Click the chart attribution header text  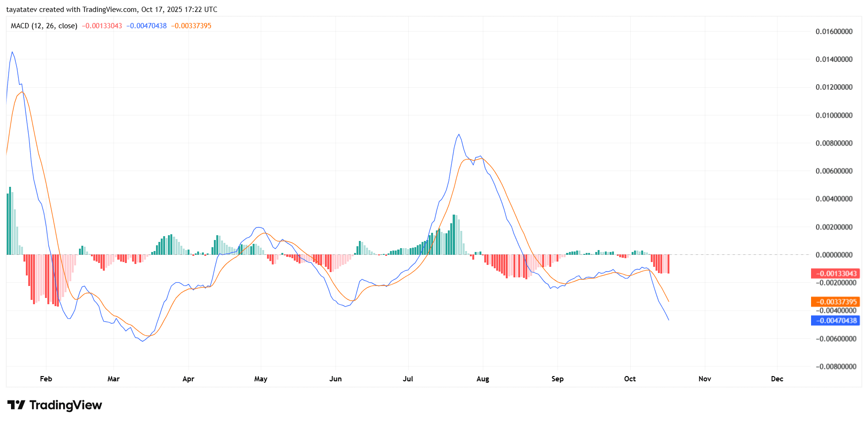[x=111, y=10]
